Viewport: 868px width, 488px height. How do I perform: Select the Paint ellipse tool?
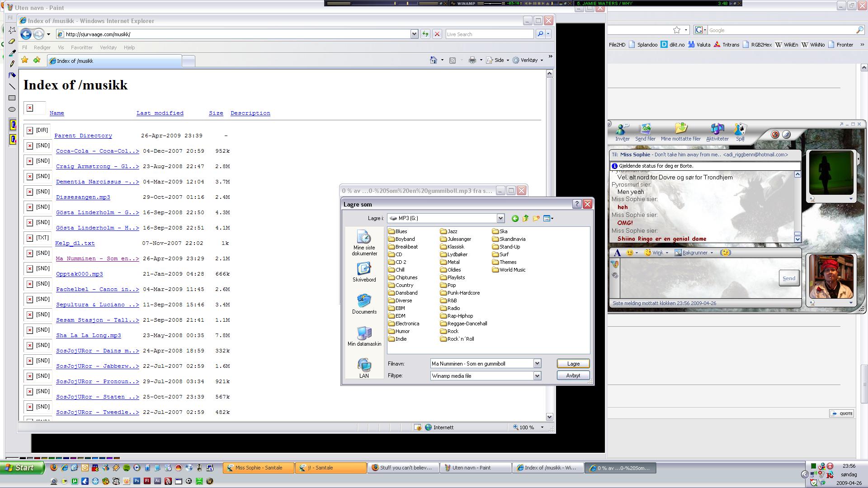(12, 109)
